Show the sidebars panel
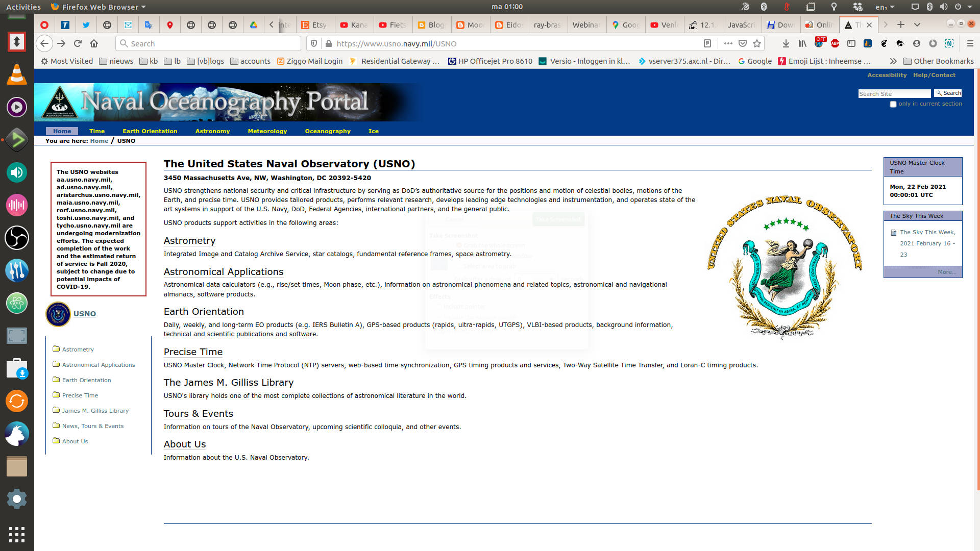The image size is (980, 551). click(851, 43)
